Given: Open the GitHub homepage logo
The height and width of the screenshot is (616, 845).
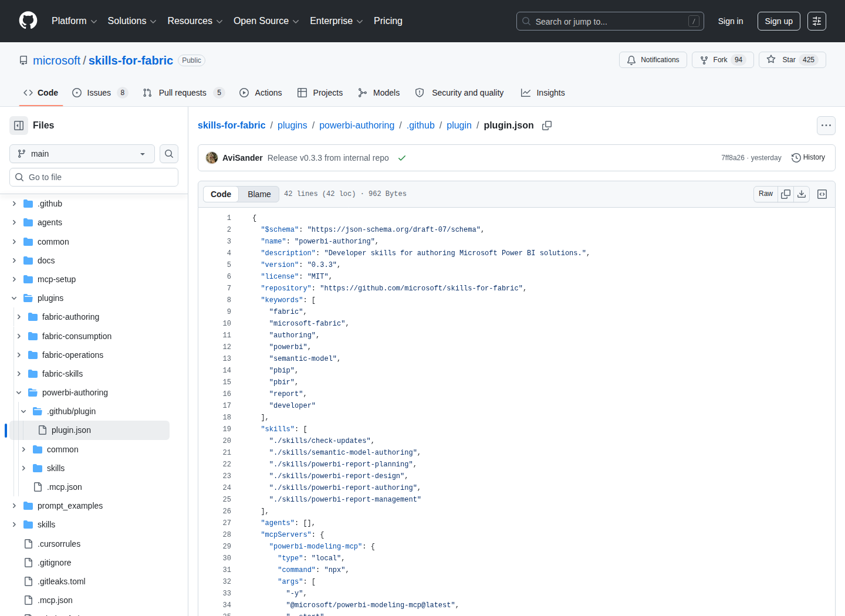Looking at the screenshot, I should [x=28, y=21].
